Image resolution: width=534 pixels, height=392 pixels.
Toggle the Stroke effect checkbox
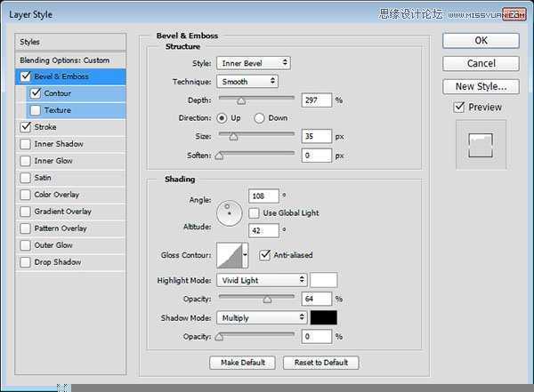26,127
